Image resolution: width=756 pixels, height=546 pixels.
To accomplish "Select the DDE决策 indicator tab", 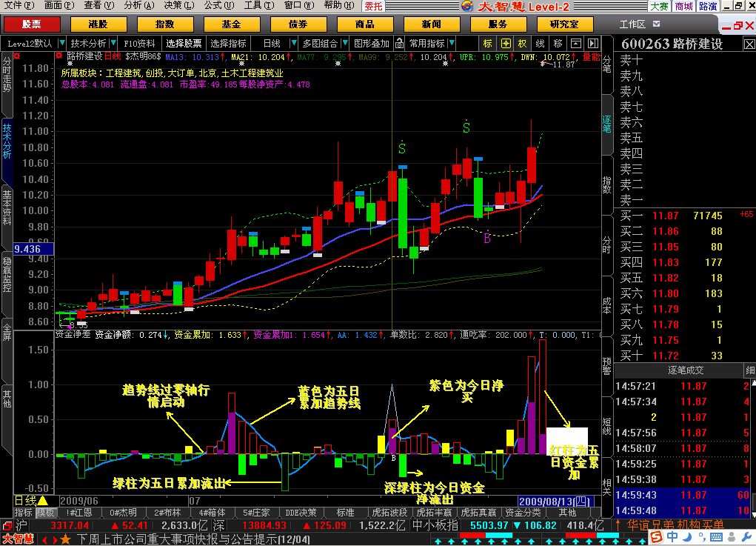I will pos(301,512).
